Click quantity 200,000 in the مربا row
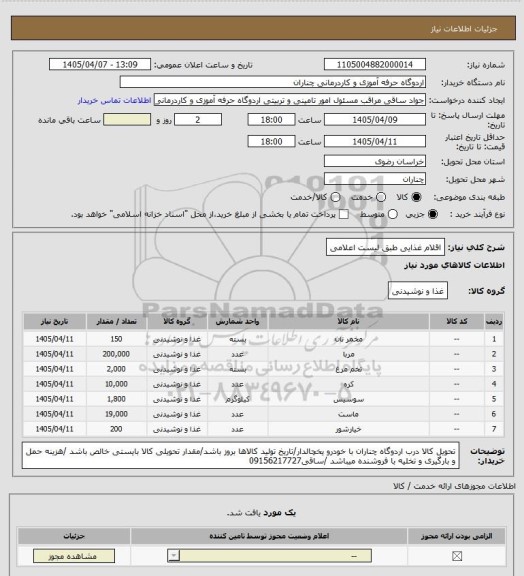Screen dimensions: 524x576 [x=116, y=354]
